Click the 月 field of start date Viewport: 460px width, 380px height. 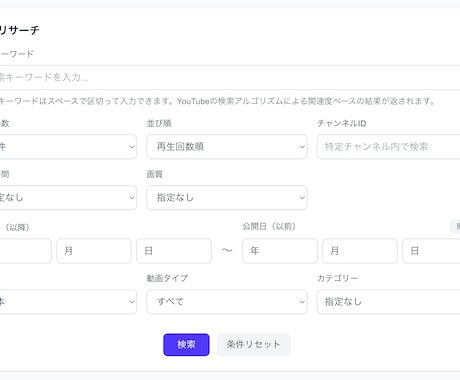click(x=94, y=251)
